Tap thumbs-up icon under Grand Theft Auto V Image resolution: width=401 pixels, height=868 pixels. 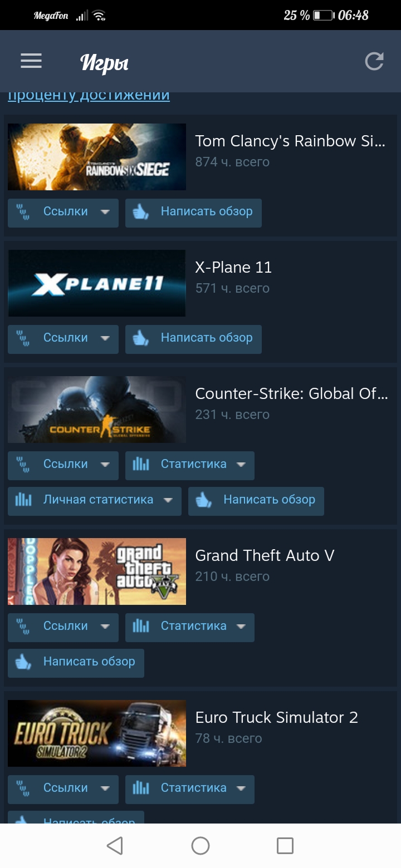(23, 662)
